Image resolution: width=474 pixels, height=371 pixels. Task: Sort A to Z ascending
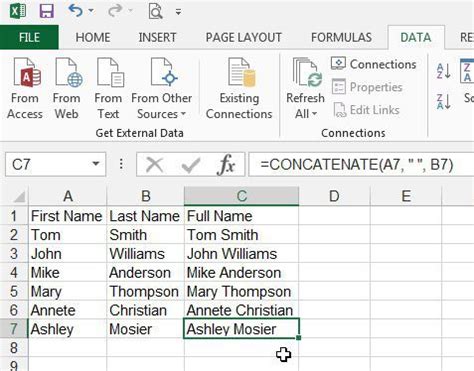(444, 70)
